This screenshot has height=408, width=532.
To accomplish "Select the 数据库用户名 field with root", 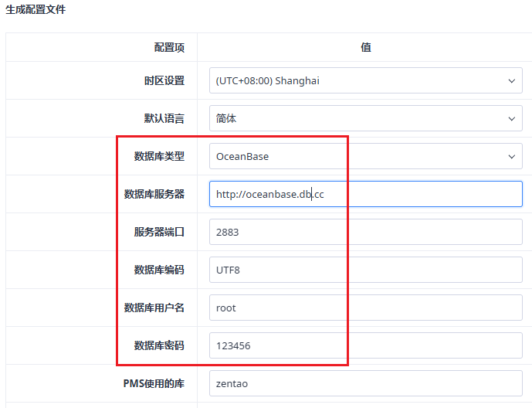I will 366,308.
